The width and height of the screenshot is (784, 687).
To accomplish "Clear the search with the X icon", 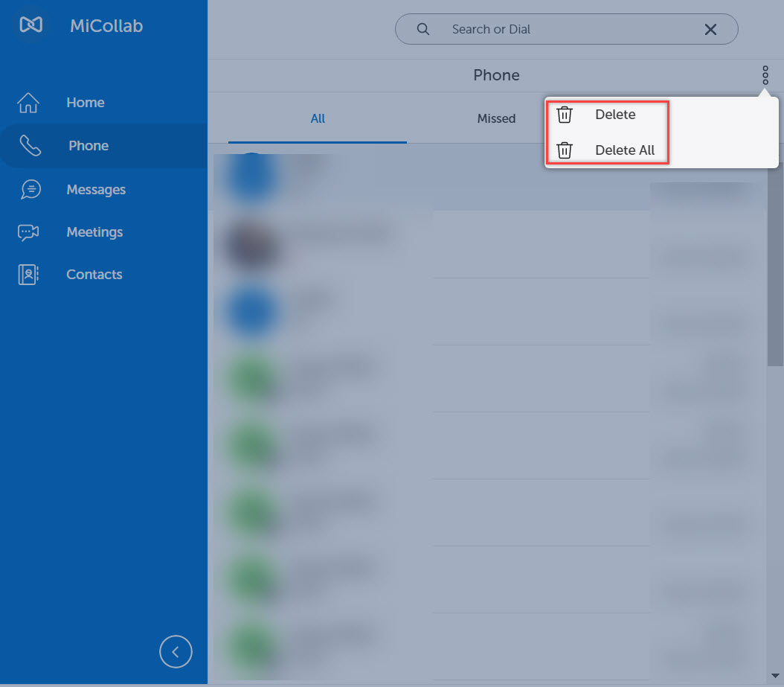I will click(x=710, y=30).
